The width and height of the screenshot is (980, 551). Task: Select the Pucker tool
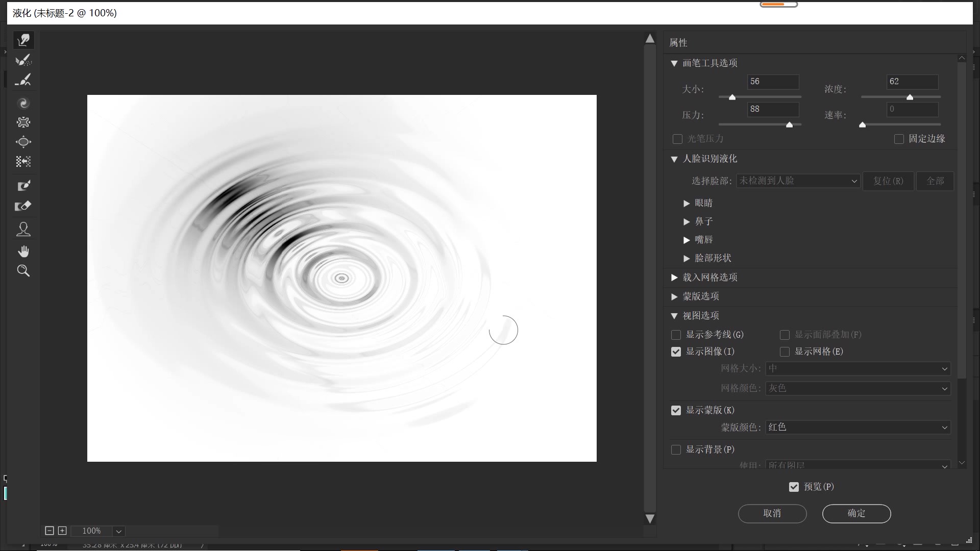pos(23,122)
